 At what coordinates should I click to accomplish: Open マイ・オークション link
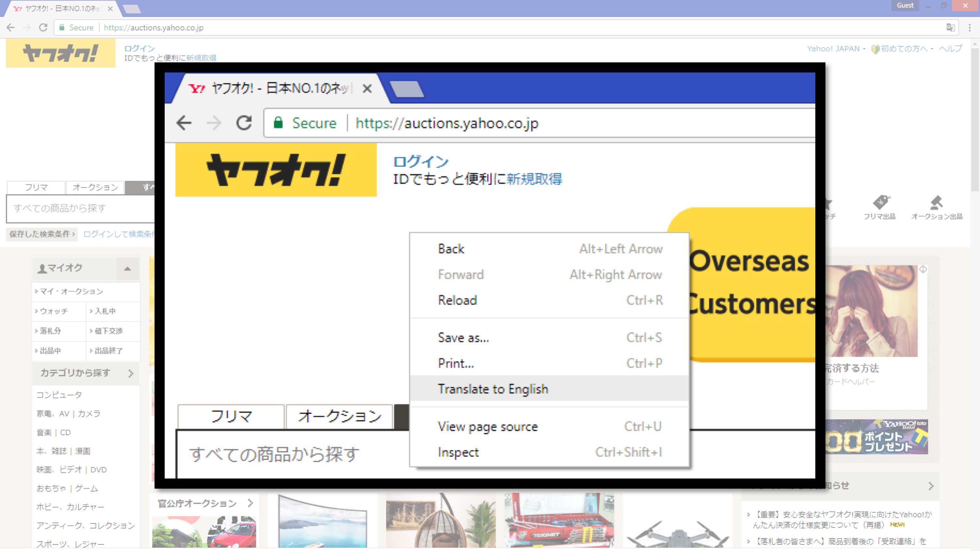click(72, 291)
